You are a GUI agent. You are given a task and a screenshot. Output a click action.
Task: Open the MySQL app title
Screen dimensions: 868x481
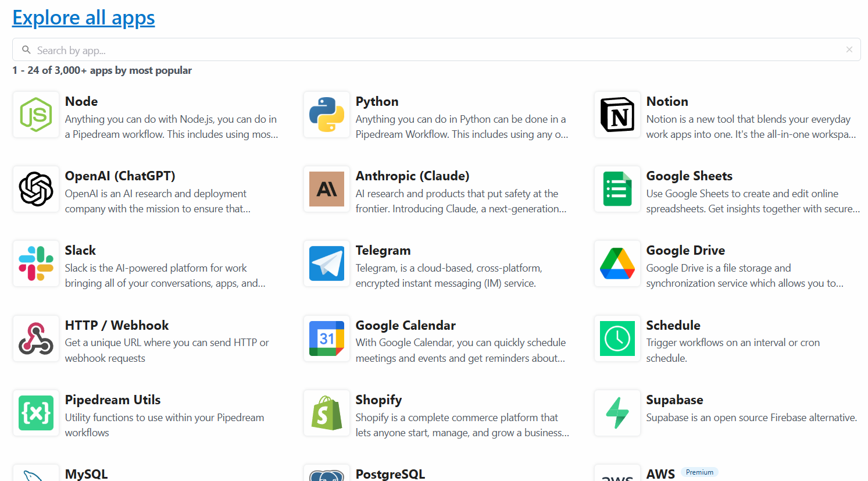86,474
